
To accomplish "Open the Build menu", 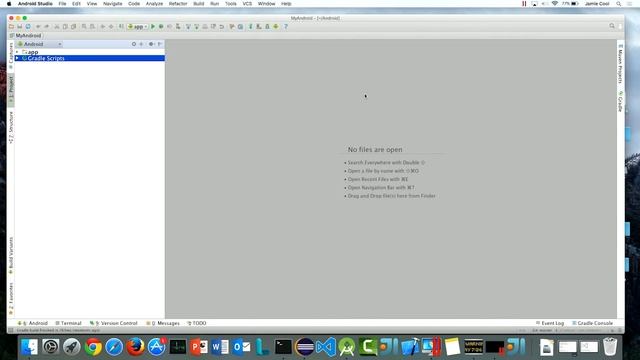I will (x=199, y=4).
